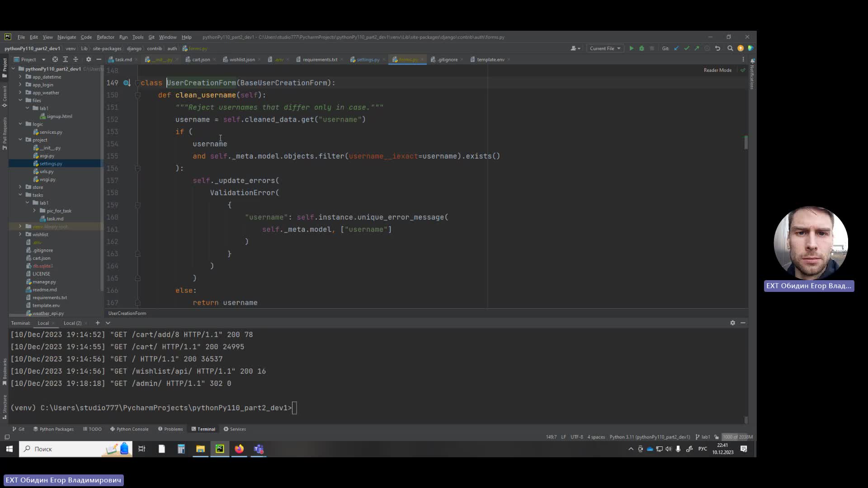868x488 pixels.
Task: Open tab list three-dots icon in editor
Action: click(x=743, y=59)
